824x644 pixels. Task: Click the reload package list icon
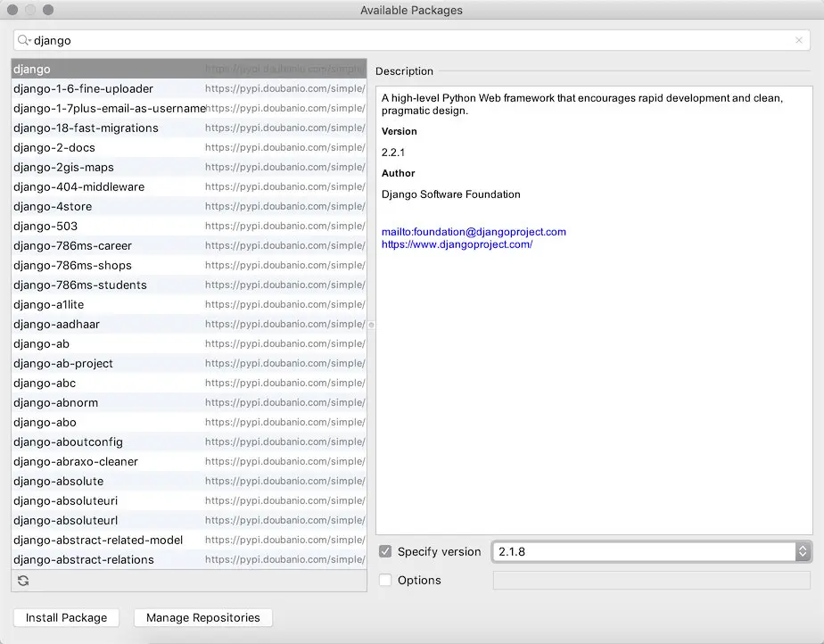[x=23, y=581]
